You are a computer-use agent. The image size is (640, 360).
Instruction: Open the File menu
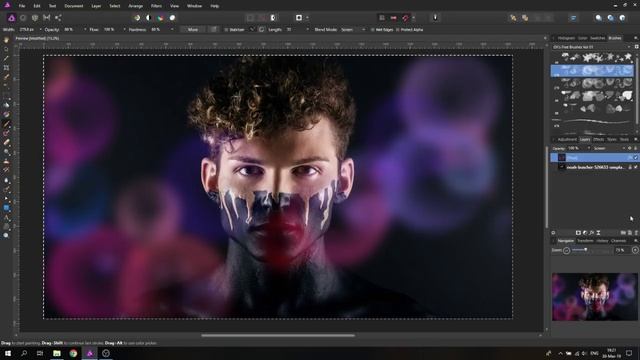tap(22, 6)
